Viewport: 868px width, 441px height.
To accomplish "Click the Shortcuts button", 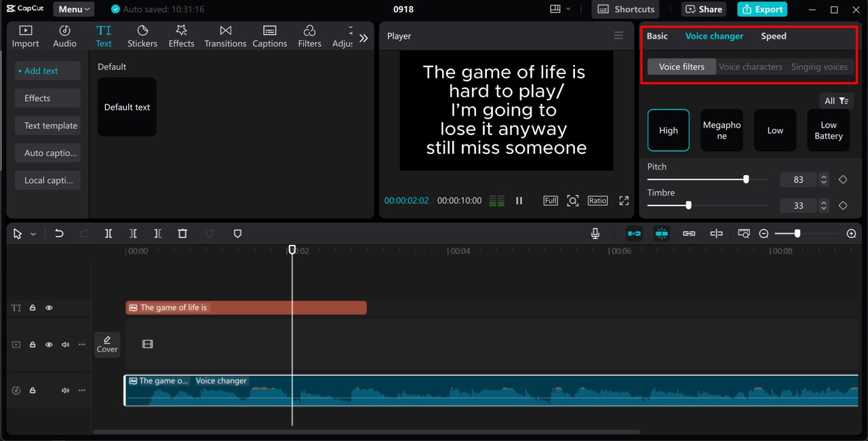I will click(625, 9).
